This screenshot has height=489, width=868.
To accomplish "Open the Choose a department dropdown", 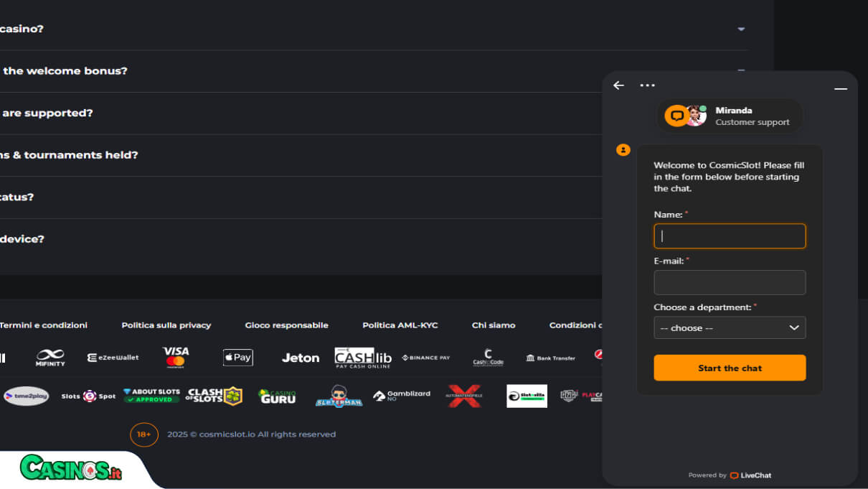I will 730,327.
